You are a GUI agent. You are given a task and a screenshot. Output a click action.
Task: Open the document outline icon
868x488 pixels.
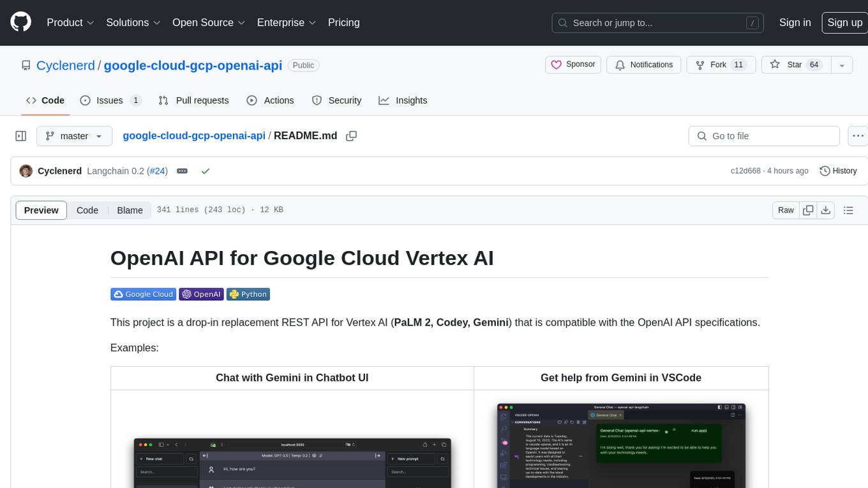pos(848,210)
